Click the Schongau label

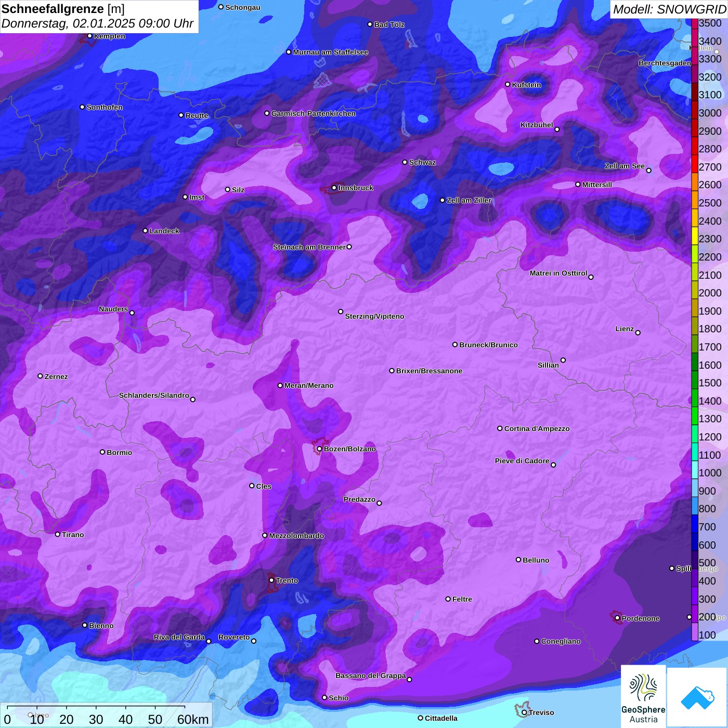tap(242, 7)
